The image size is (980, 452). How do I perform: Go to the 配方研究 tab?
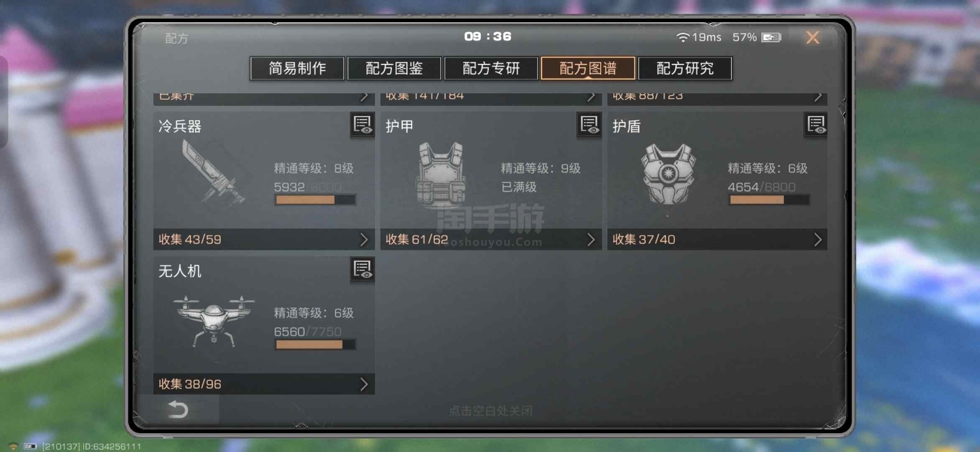685,68
